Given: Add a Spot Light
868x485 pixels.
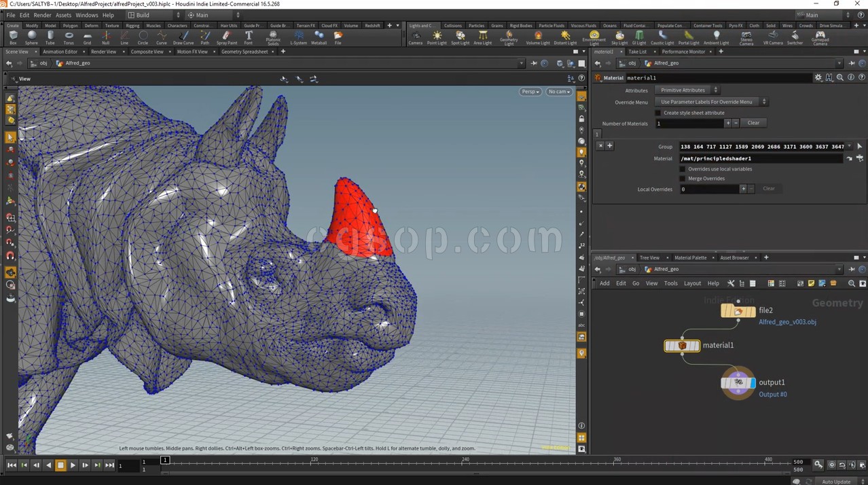Looking at the screenshot, I should [x=460, y=37].
